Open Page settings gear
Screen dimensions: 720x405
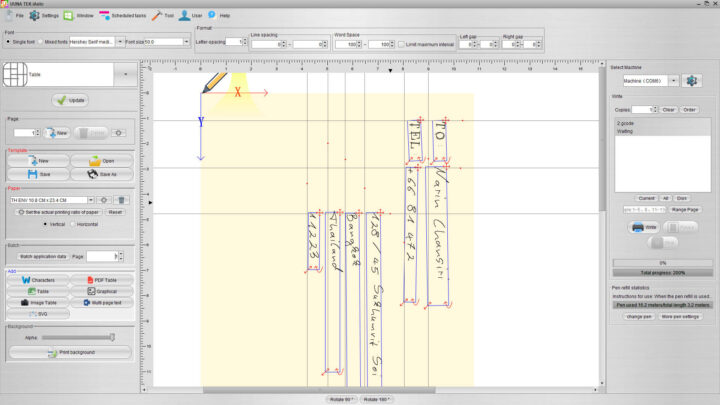point(118,133)
